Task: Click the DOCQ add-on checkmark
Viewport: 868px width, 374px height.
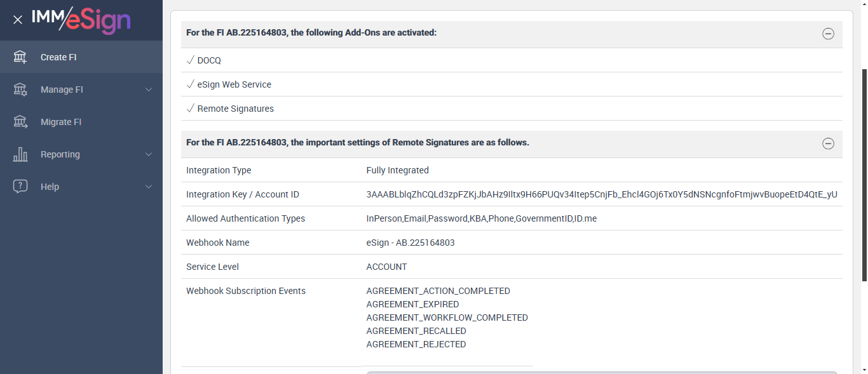Action: click(x=190, y=60)
